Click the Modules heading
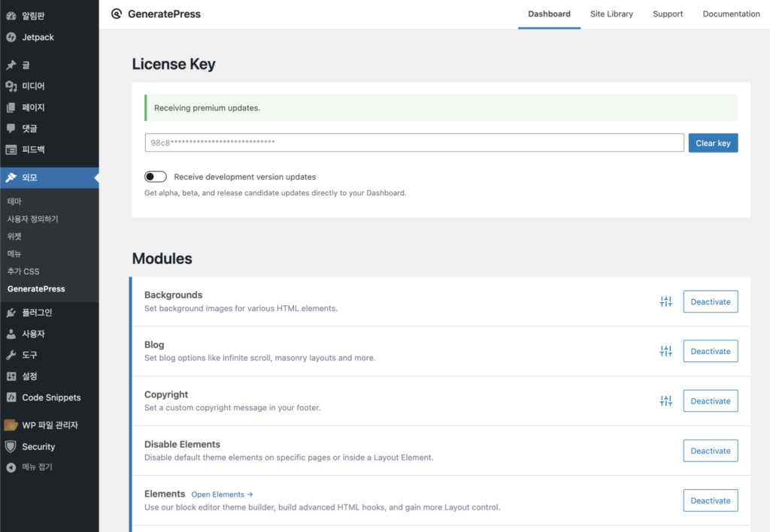 pos(162,258)
